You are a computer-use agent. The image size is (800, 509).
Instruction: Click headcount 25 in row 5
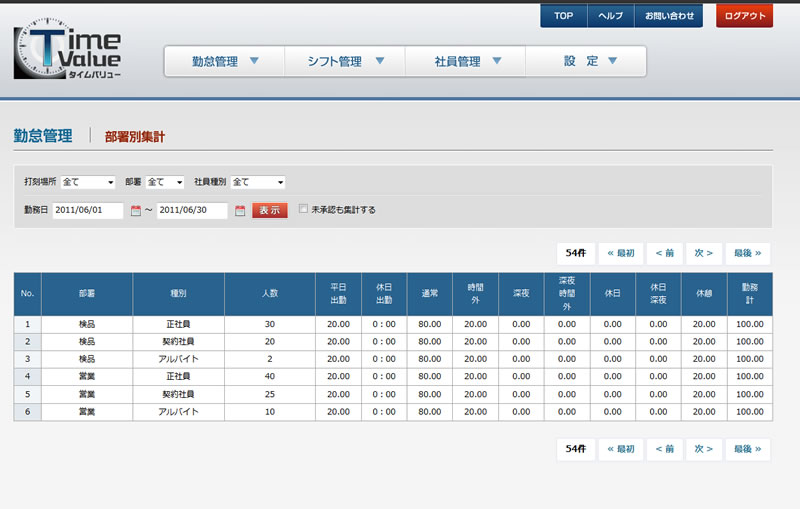coord(270,394)
